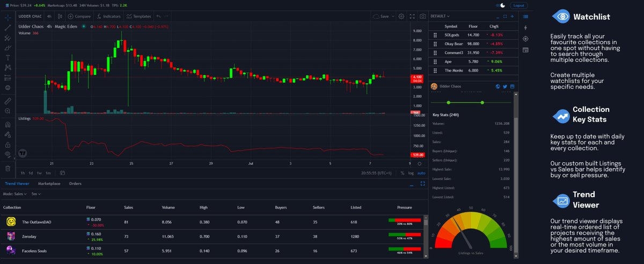Open the pattern drawing tools
Viewport: 644px width, 264px height.
[x=8, y=68]
